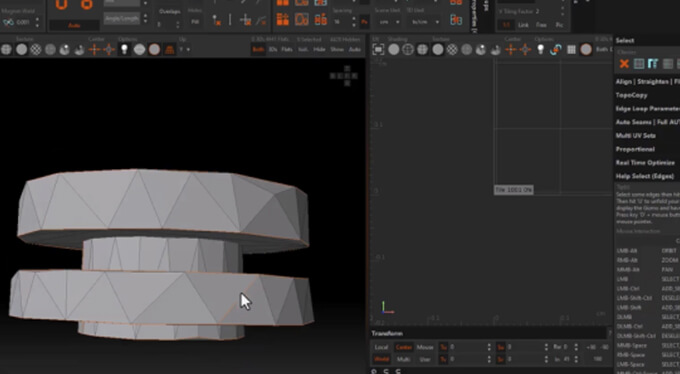Click blue polygon-mode icon in Select panel
This screenshot has height=374, width=680.
653,64
